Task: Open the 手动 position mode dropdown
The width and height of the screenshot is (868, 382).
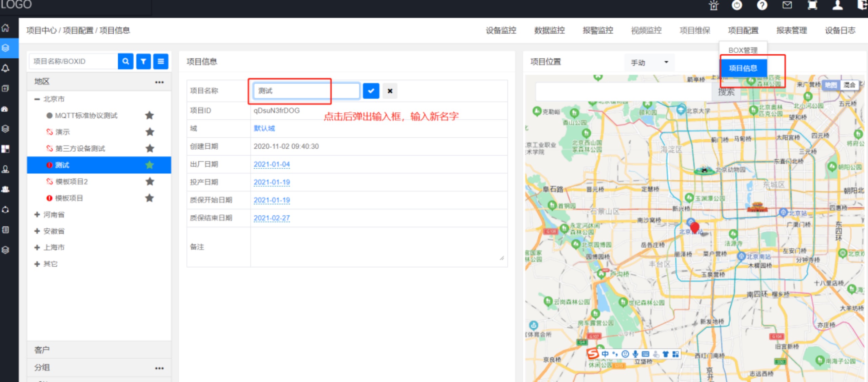Action: (x=649, y=62)
